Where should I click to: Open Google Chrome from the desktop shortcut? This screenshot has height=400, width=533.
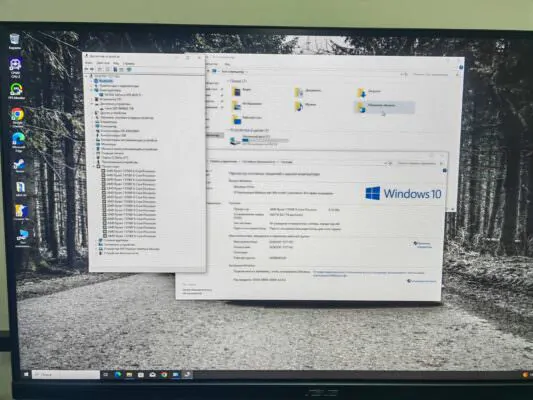click(x=17, y=117)
